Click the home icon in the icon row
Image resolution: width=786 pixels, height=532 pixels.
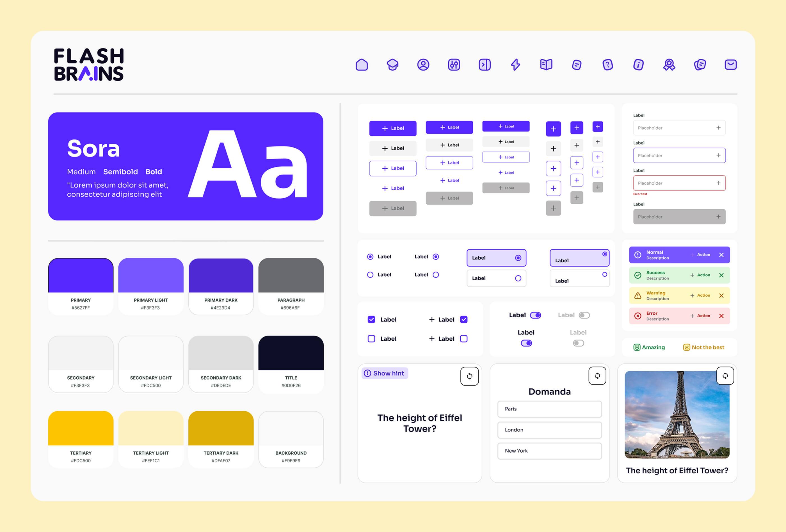click(x=362, y=65)
